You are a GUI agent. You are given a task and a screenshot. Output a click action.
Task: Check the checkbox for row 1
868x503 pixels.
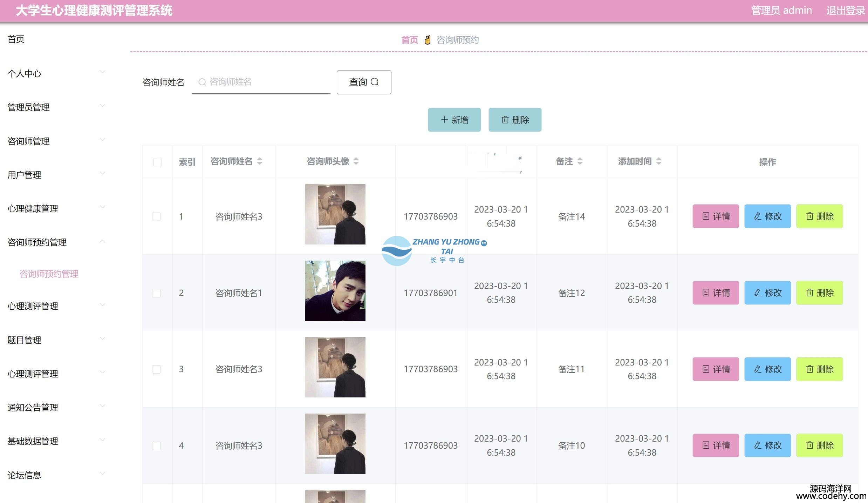point(156,216)
